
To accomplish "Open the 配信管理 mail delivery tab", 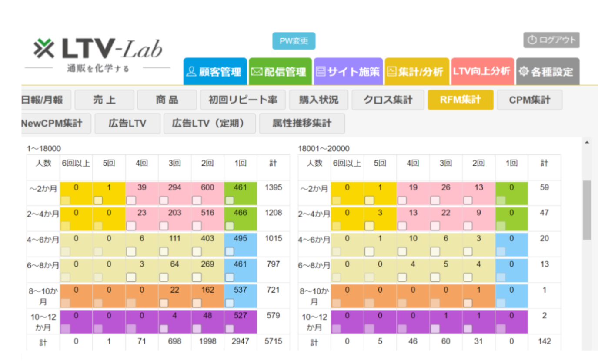I will [x=280, y=72].
